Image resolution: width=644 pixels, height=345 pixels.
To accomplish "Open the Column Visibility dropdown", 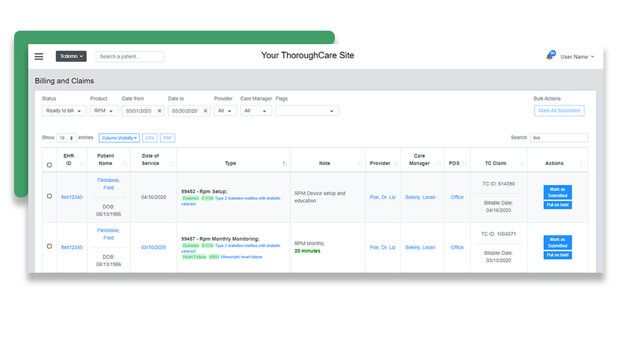I will pyautogui.click(x=120, y=138).
